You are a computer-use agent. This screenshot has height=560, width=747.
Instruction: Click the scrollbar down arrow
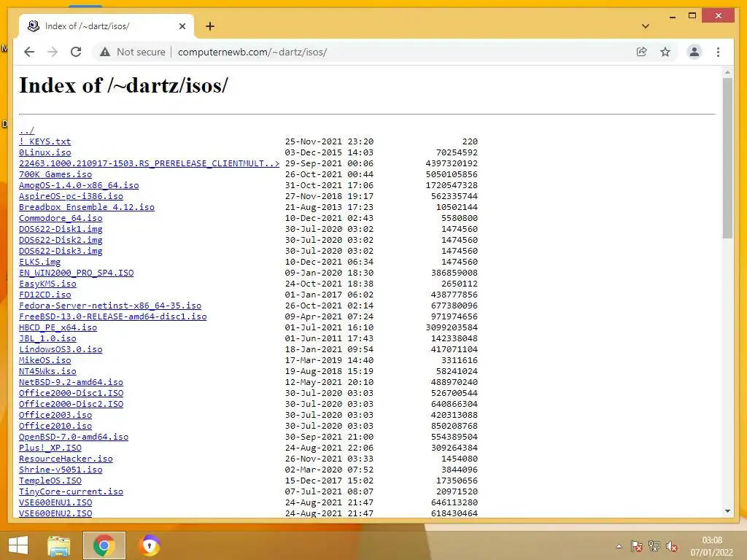pos(727,511)
